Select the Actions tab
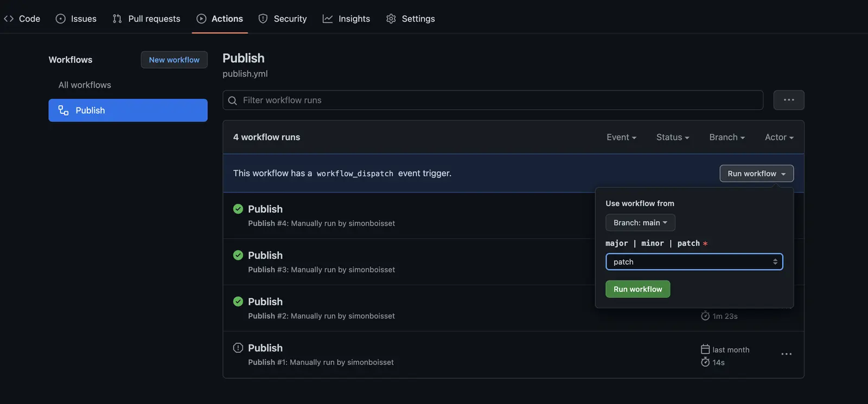This screenshot has width=868, height=404. 220,18
